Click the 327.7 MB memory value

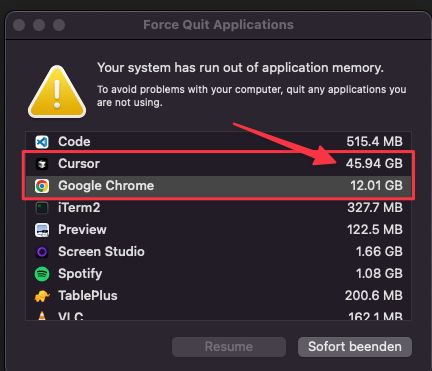375,208
